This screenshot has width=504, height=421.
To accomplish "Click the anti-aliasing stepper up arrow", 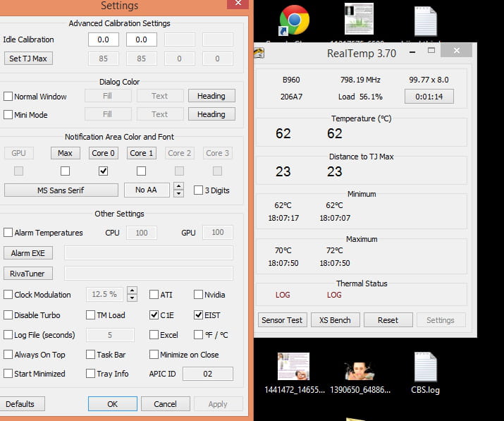I will click(179, 186).
